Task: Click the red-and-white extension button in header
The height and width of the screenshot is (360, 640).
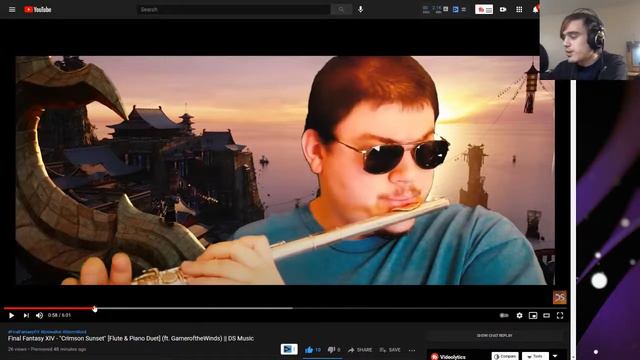Action: [x=484, y=9]
